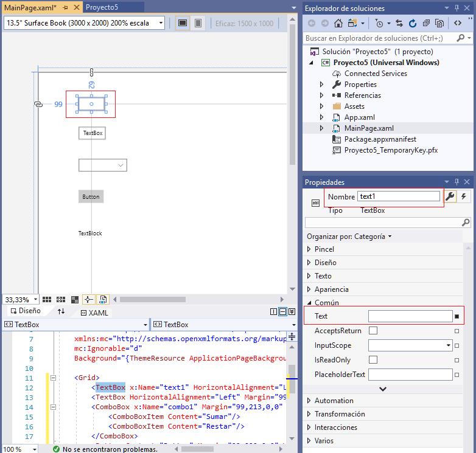
Task: Show advanced Común properties chevron
Action: pos(383,389)
